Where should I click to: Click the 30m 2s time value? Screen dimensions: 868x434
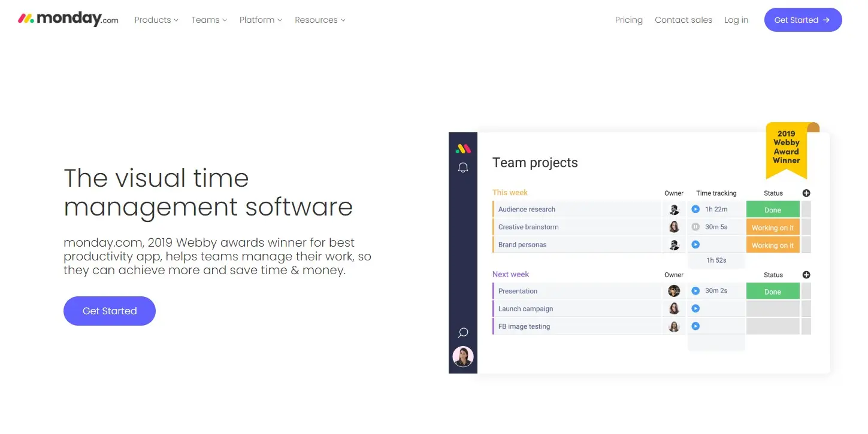coord(716,291)
